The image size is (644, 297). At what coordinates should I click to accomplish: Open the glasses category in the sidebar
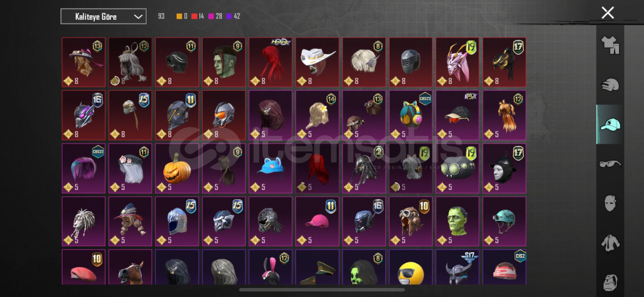tap(610, 164)
